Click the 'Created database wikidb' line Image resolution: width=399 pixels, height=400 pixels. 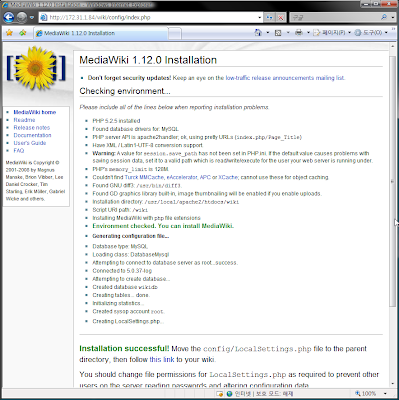125,287
